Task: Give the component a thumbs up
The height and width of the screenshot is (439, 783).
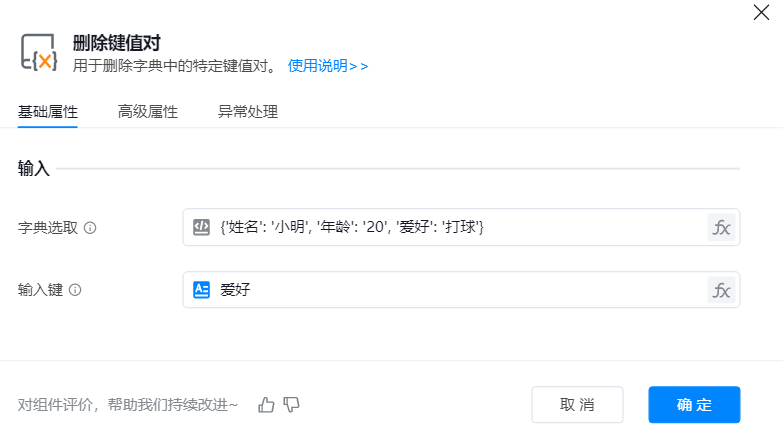Action: (266, 405)
